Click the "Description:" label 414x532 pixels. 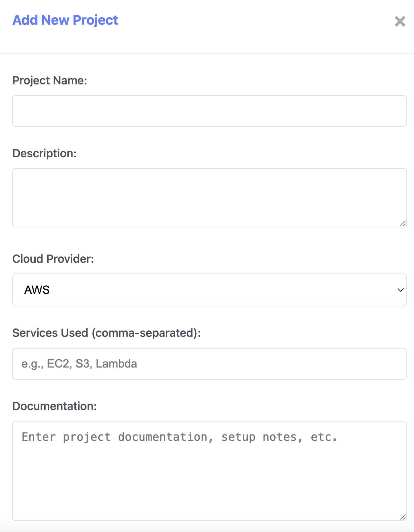click(44, 153)
